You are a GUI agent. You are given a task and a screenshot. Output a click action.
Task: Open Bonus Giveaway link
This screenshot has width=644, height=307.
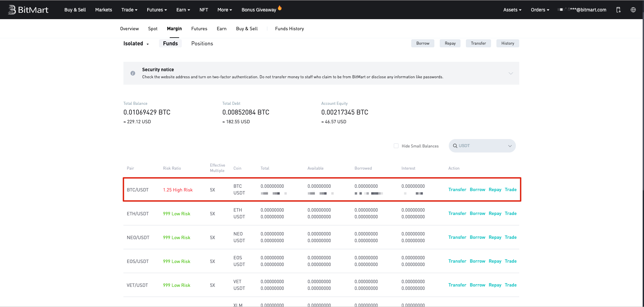(259, 10)
